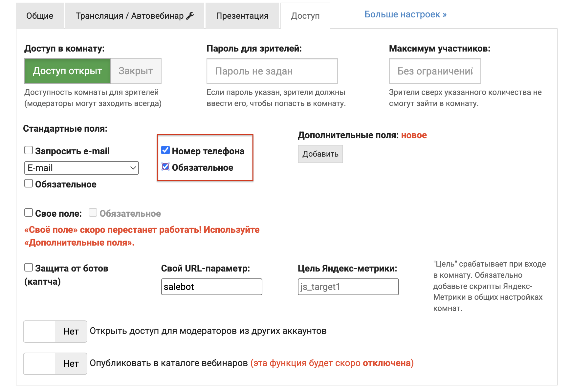
Task: Switch to the Презентация tab
Action: coord(242,16)
